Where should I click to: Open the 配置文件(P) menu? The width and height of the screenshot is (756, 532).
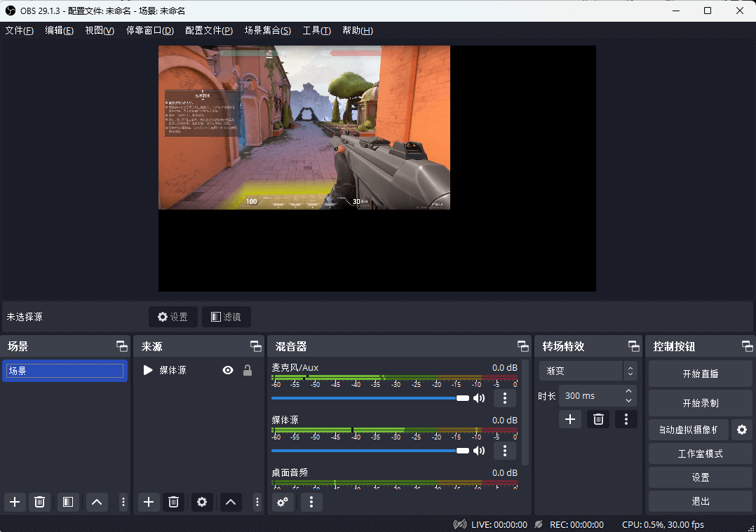tap(209, 30)
